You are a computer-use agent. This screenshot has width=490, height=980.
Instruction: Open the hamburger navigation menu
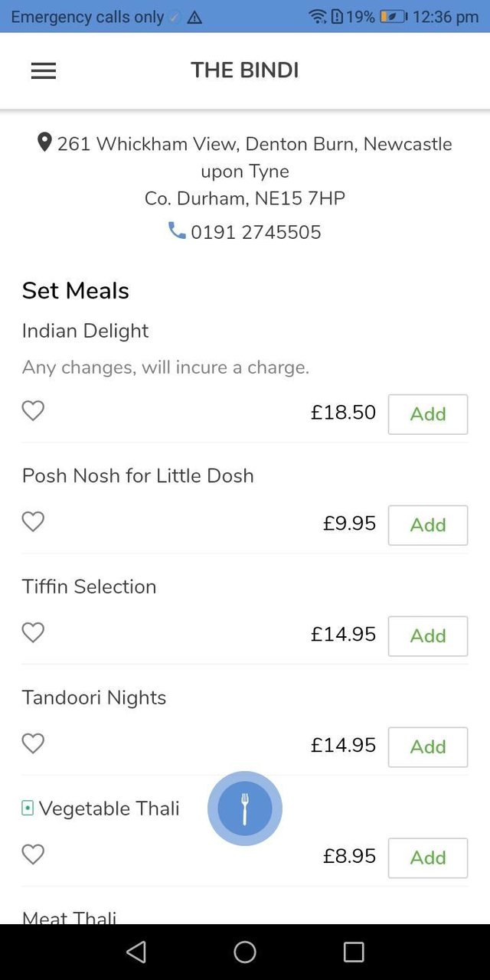(x=44, y=71)
